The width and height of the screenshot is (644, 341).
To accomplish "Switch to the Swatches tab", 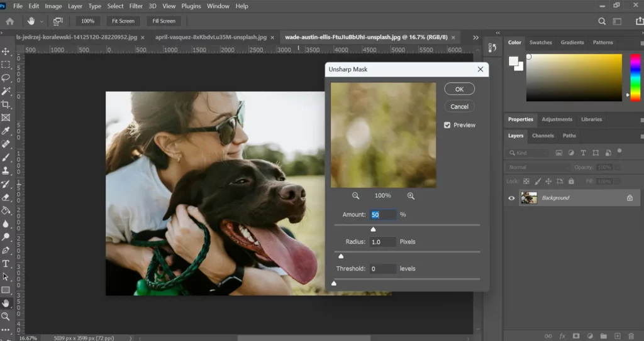I will (x=540, y=43).
